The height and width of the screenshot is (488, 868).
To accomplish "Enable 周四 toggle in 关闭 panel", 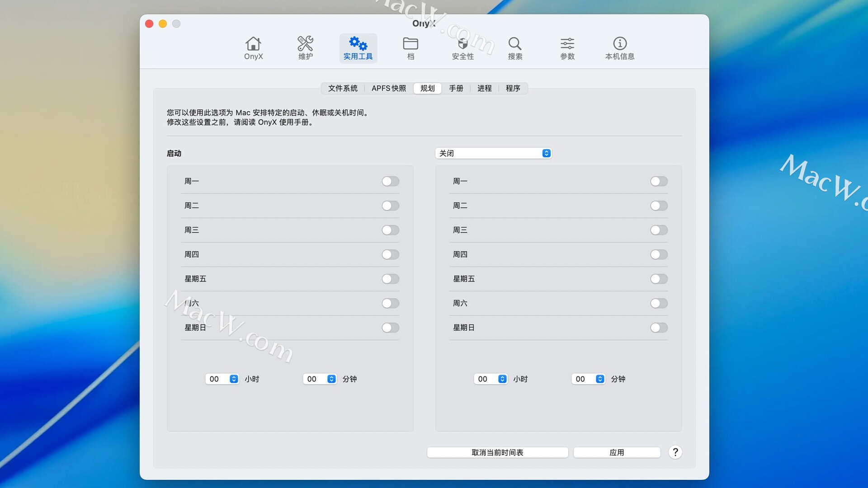I will 659,254.
